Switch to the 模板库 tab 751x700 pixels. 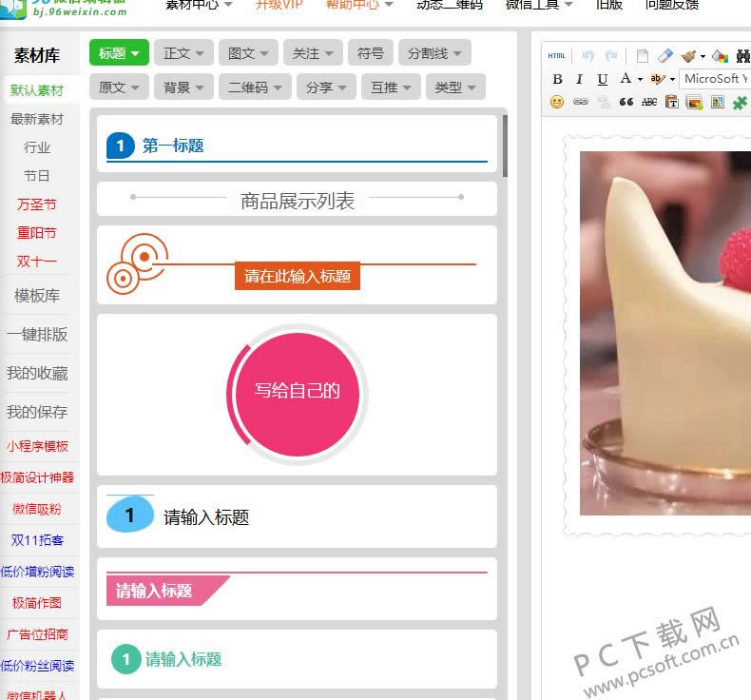pyautogui.click(x=37, y=296)
